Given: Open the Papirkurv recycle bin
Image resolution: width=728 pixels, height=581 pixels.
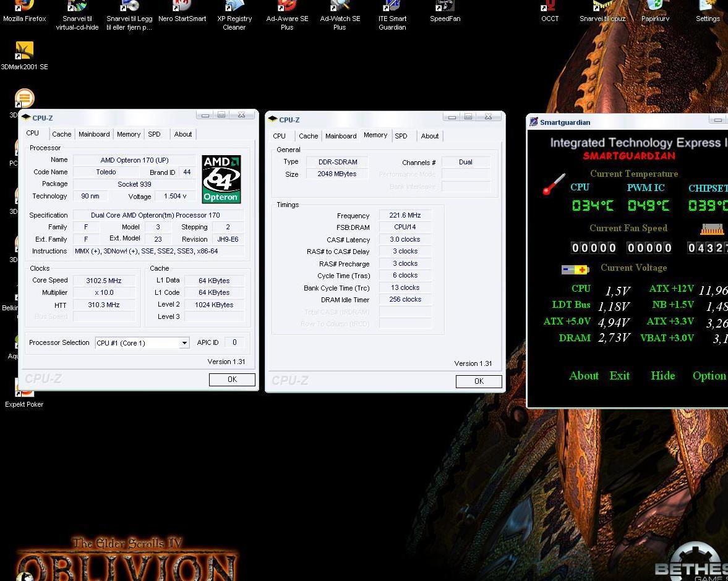Looking at the screenshot, I should pos(655,12).
